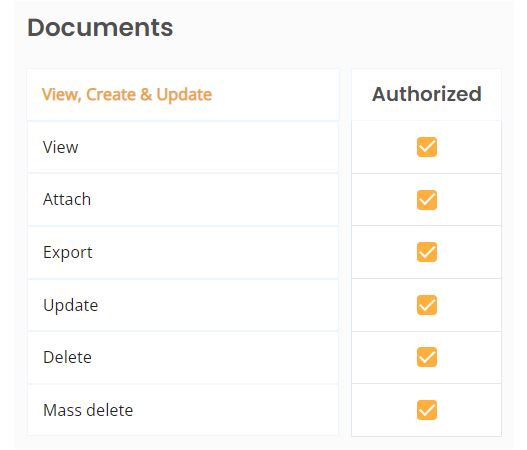Select the Update permission label

point(71,305)
